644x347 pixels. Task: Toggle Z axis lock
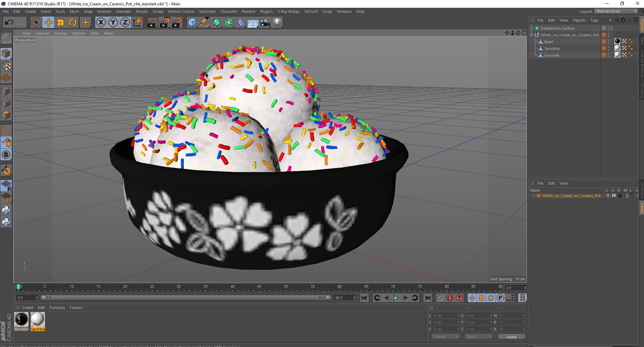(x=125, y=23)
